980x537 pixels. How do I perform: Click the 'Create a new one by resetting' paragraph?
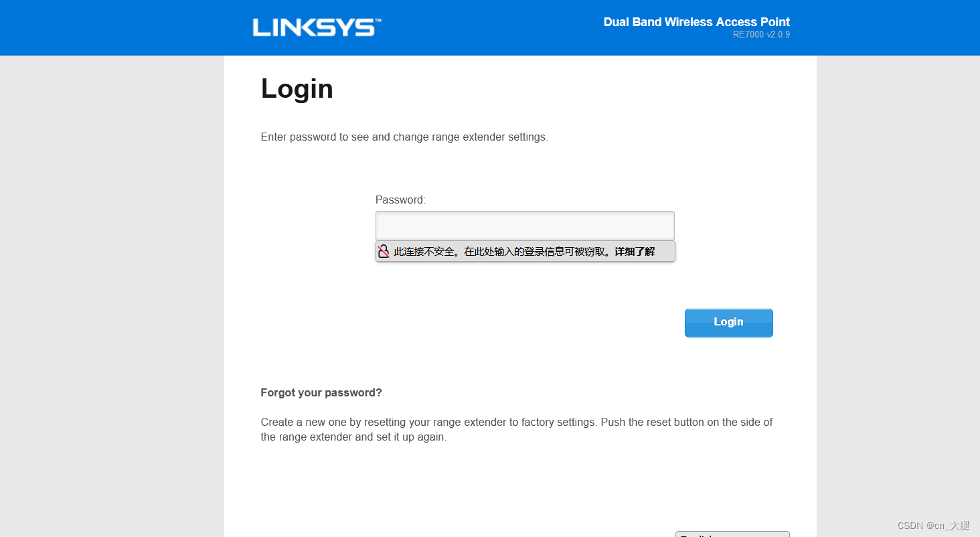517,429
